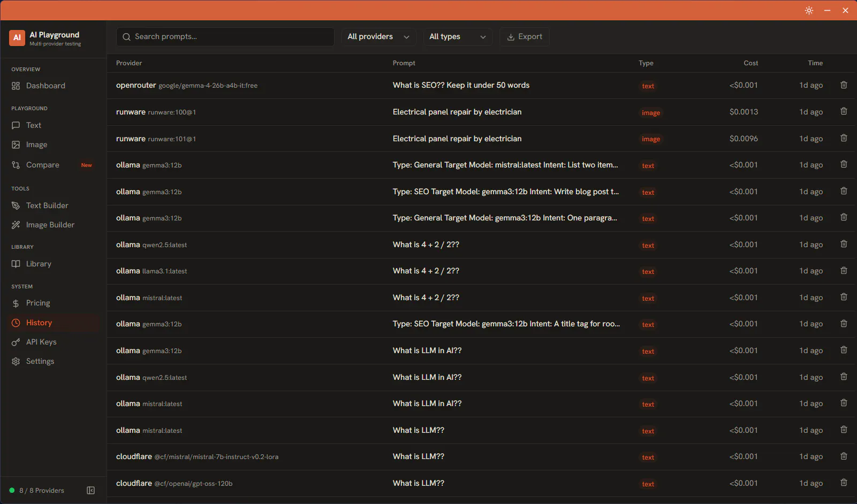857x504 pixels.
Task: Delete the 'Write blog post' entry
Action: point(844,191)
